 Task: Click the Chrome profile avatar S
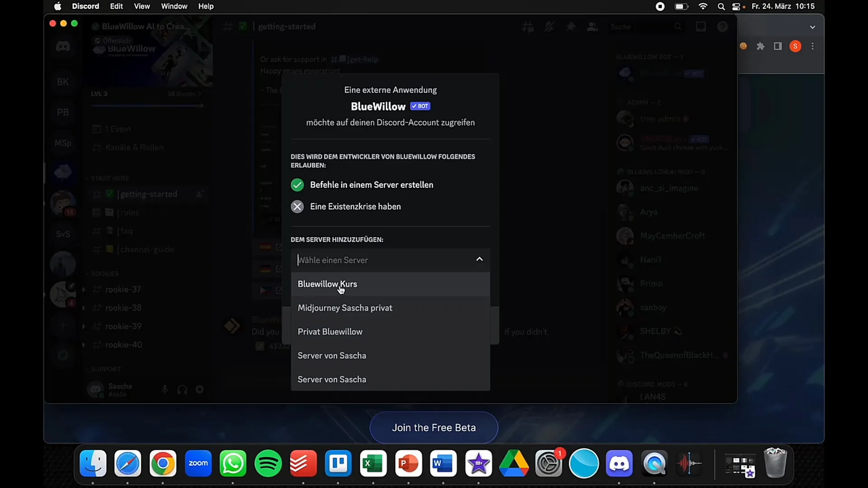coord(795,46)
